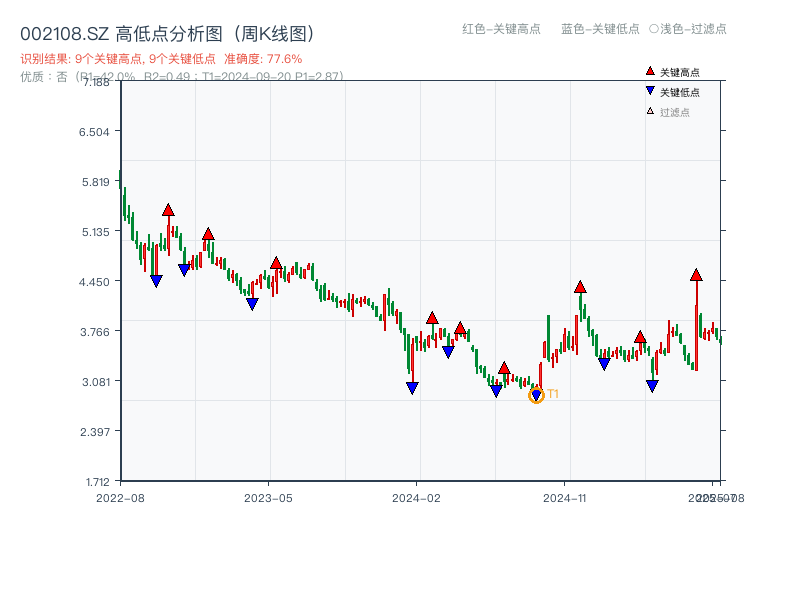This screenshot has height=600, width=800.
Task: Select the blue key-low triangle after the 2024-11 peak
Action: pyautogui.click(x=604, y=364)
